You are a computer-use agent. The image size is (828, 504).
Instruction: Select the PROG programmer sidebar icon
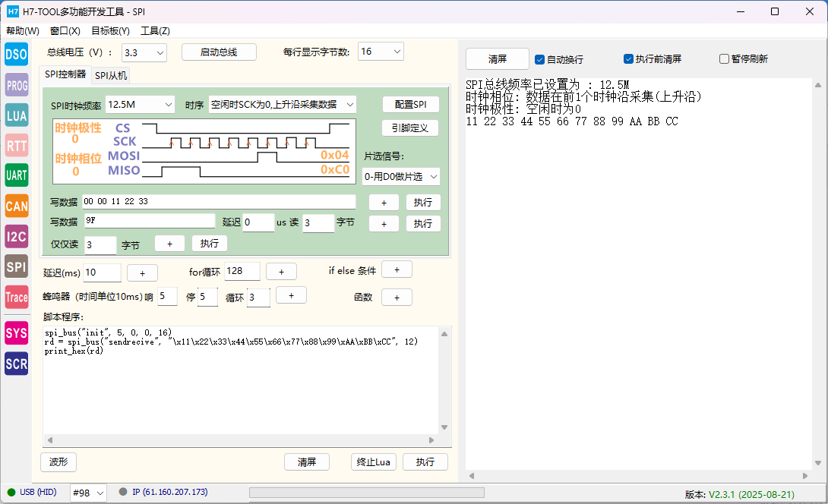[16, 85]
